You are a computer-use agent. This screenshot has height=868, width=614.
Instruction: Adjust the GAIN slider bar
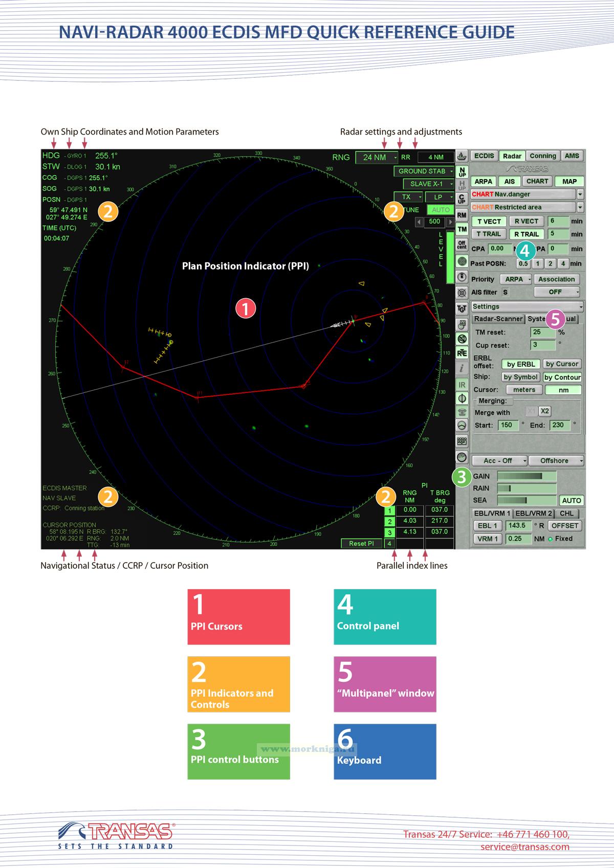coord(525,476)
